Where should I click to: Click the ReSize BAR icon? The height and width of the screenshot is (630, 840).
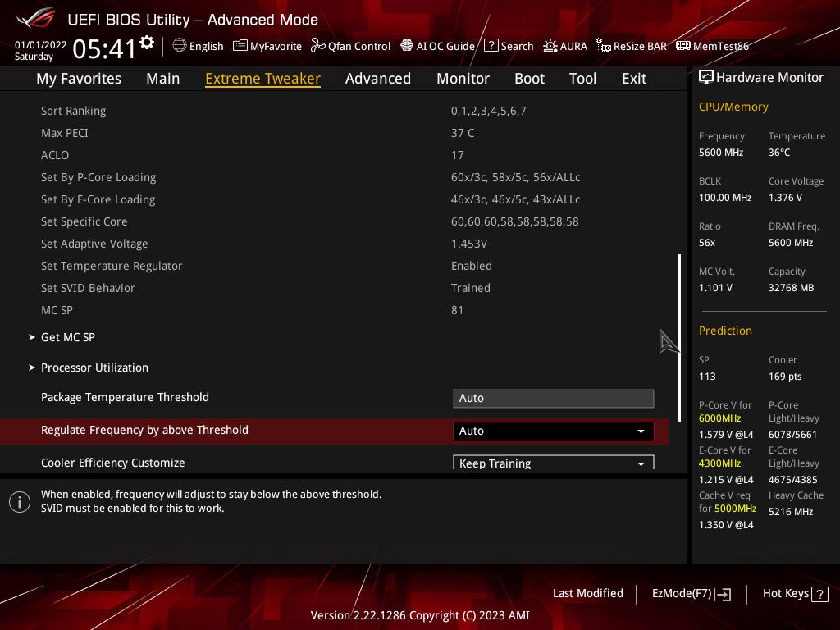pos(604,46)
